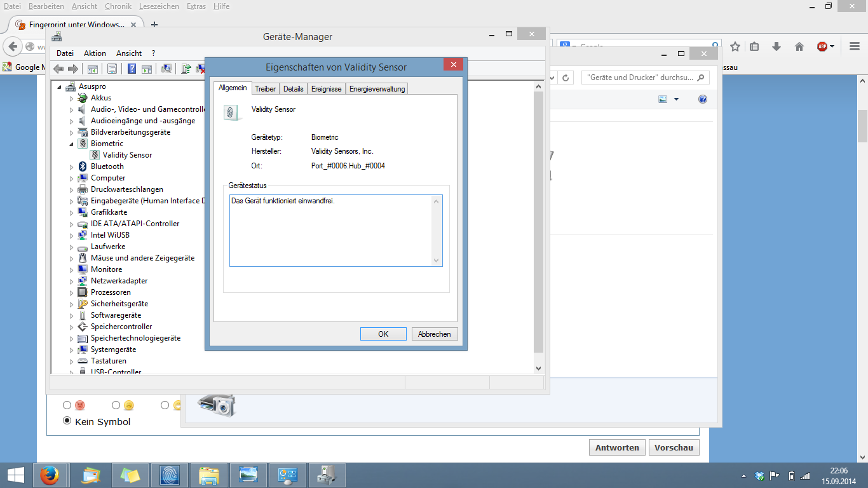Switch to the Ereignisse tab
Viewport: 868px width, 488px height.
[x=327, y=89]
